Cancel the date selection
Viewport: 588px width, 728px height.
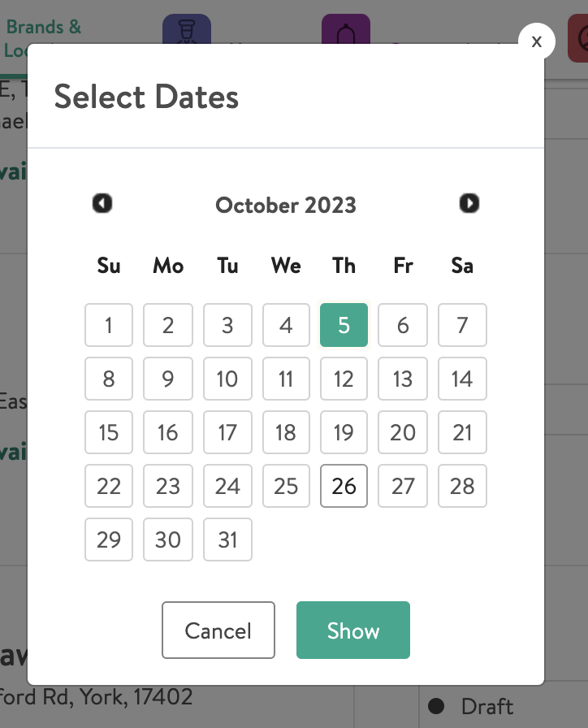pyautogui.click(x=218, y=630)
